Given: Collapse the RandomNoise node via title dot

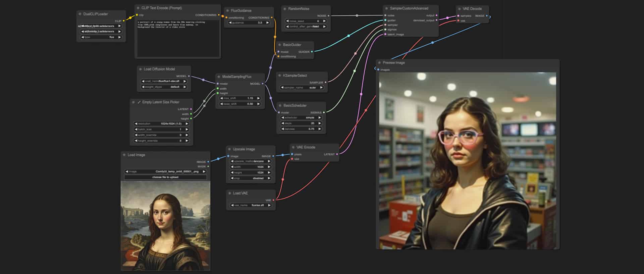Looking at the screenshot, I should point(285,9).
